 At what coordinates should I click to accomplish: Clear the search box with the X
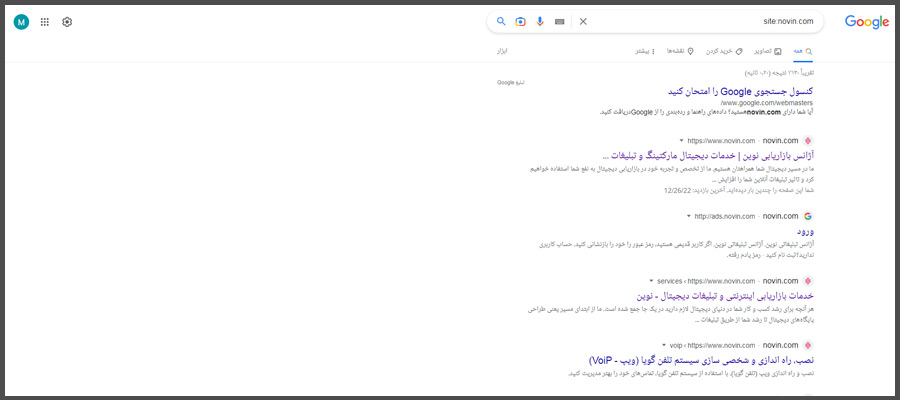tap(583, 21)
